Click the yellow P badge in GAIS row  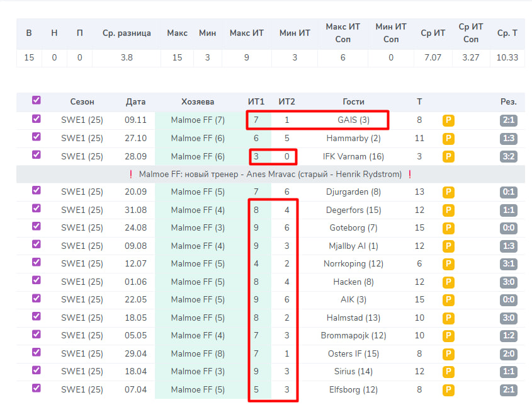[x=449, y=120]
